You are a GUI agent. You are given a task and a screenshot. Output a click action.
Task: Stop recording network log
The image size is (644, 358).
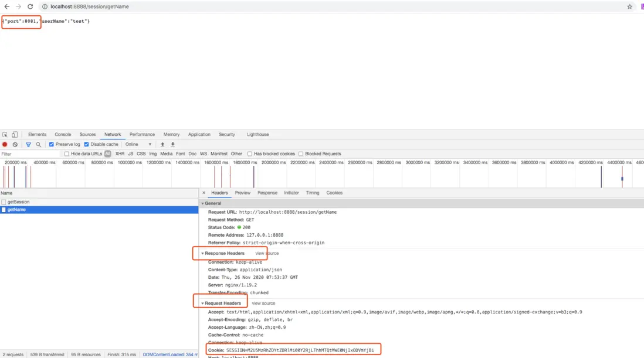click(x=5, y=144)
